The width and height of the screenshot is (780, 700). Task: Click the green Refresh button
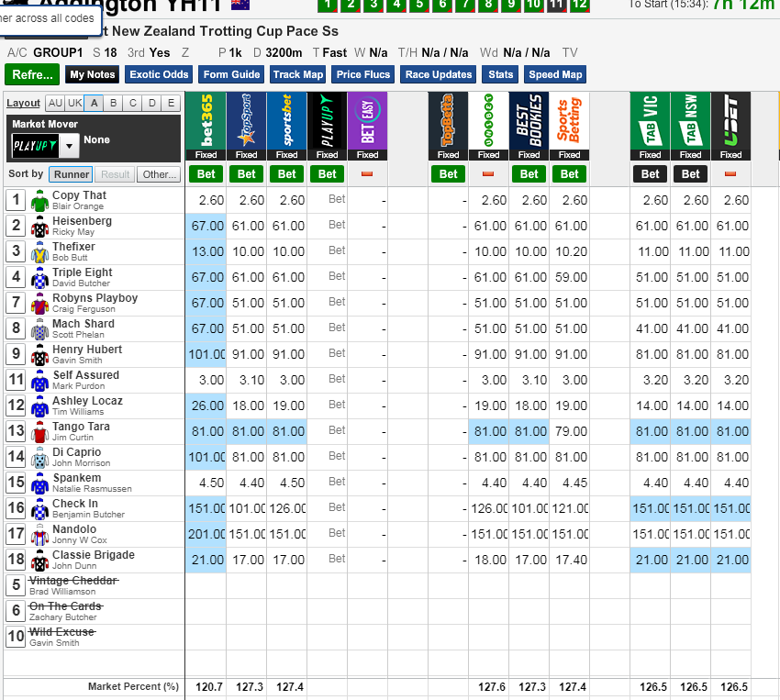(32, 74)
